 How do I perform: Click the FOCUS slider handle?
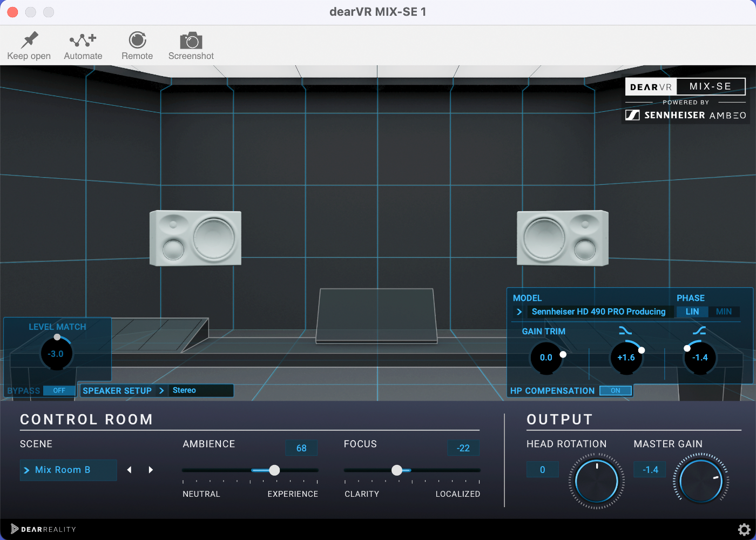pyautogui.click(x=397, y=470)
